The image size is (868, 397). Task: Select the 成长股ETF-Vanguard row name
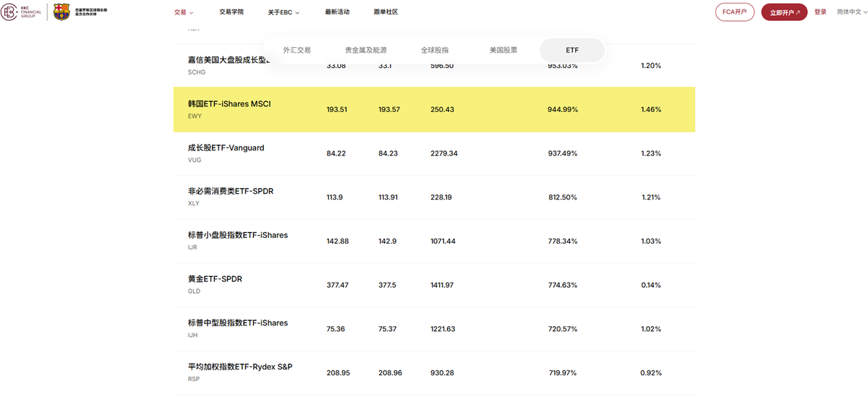pos(226,148)
